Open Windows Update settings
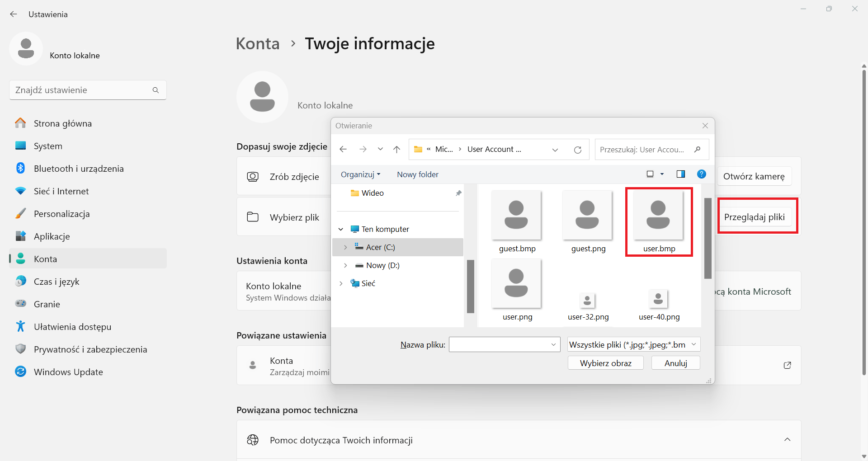 (68, 372)
